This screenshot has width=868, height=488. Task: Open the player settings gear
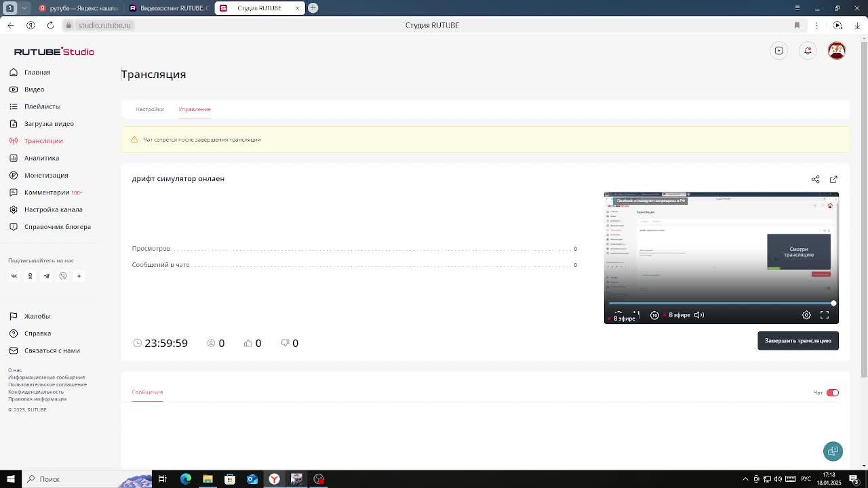click(806, 315)
